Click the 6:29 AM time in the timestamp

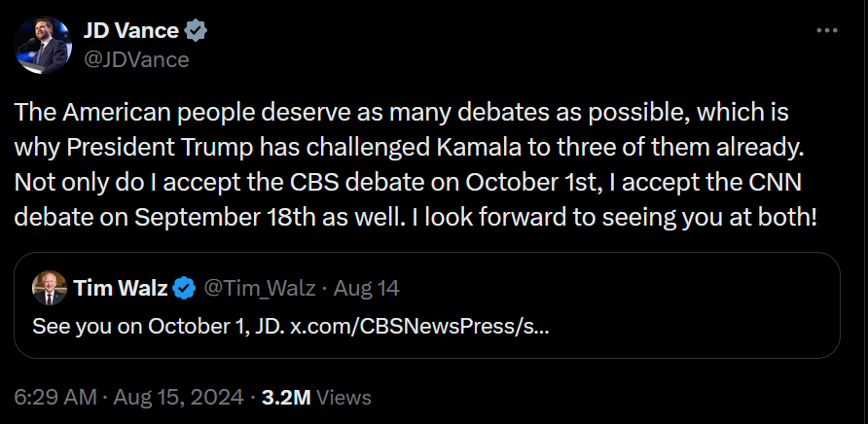(x=56, y=397)
